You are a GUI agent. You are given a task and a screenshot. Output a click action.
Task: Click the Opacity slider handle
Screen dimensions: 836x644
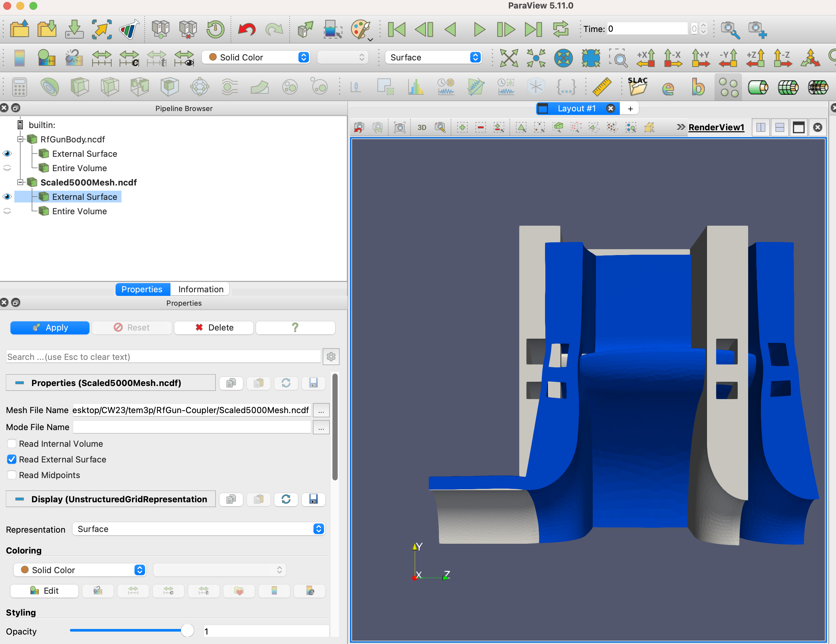click(187, 631)
